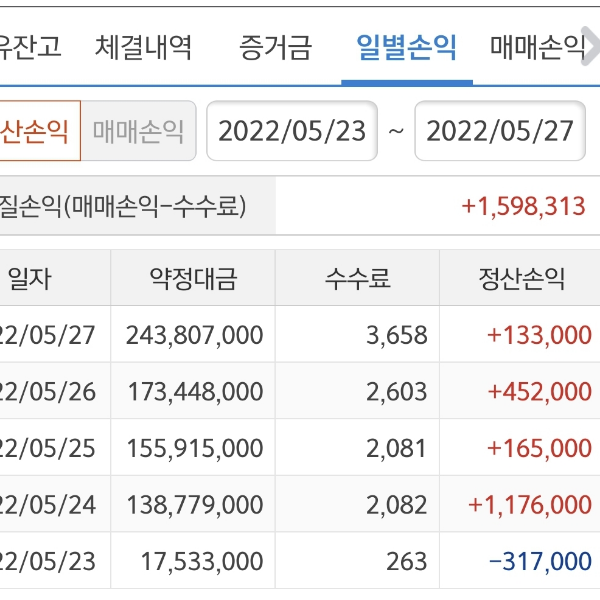Click the 정산손익 column header
The height and width of the screenshot is (600, 600).
[522, 279]
